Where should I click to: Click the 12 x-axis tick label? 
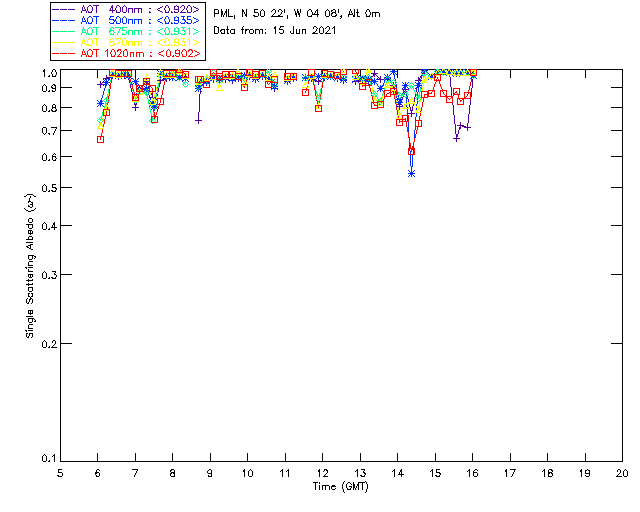click(x=322, y=473)
